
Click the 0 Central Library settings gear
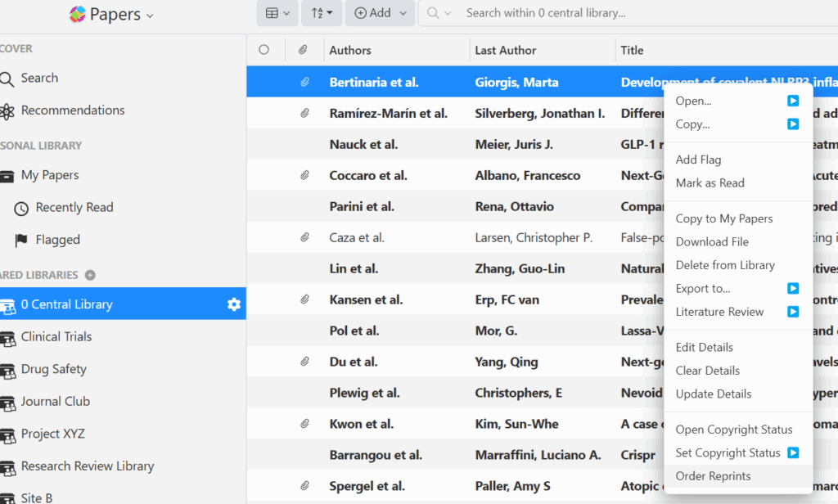[x=234, y=304]
